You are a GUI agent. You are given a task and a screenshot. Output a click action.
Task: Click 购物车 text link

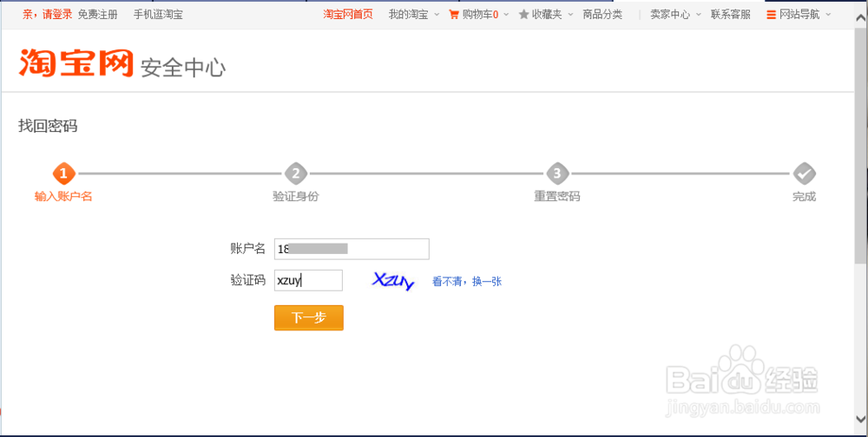(480, 15)
